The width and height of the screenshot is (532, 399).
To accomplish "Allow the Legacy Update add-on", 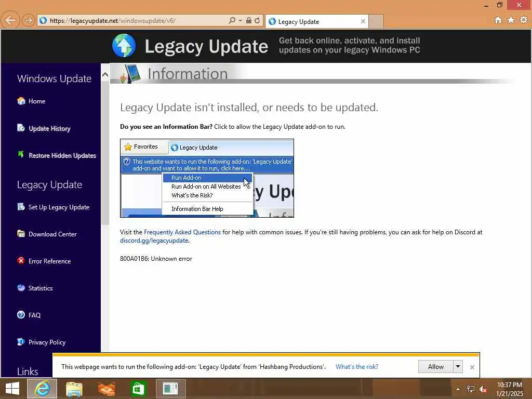I will click(436, 367).
